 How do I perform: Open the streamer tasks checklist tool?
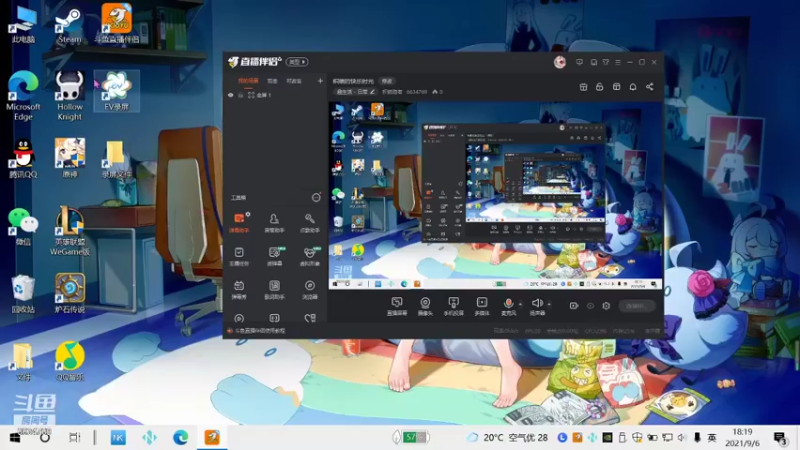pos(239,256)
